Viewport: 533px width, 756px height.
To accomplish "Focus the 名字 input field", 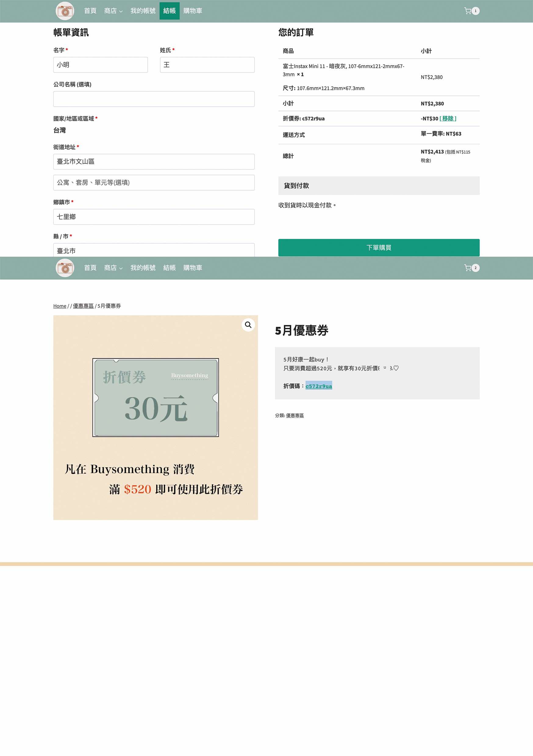I will click(x=101, y=65).
